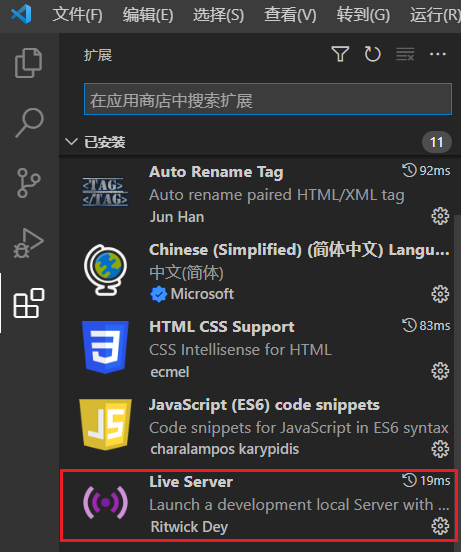461x552 pixels.
Task: Click publisher name Microsoft
Action: coord(202,294)
